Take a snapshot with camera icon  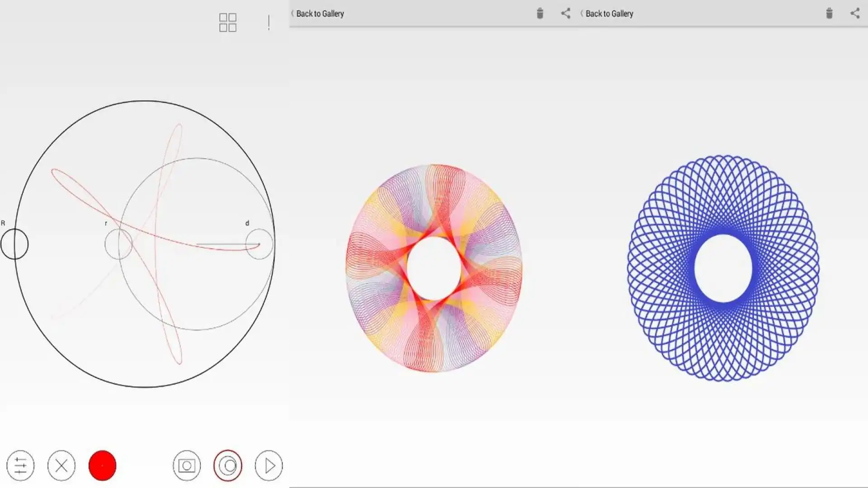point(187,465)
